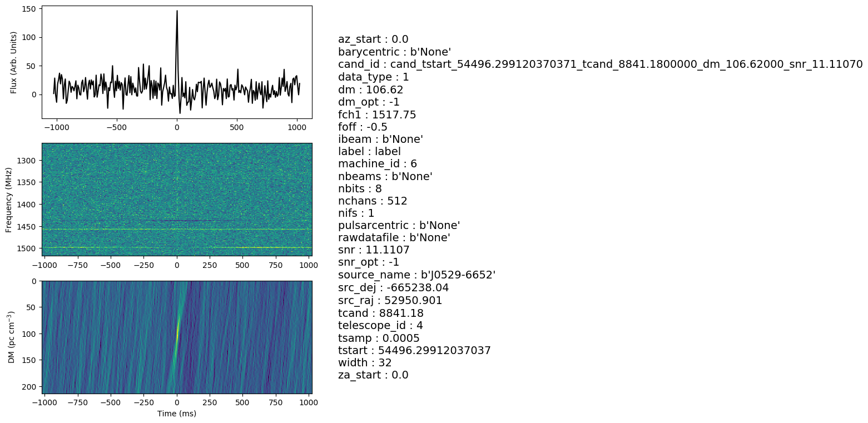The width and height of the screenshot is (868, 423).
Task: Click the tstart : 54496.29912037037 line
Action: point(414,351)
